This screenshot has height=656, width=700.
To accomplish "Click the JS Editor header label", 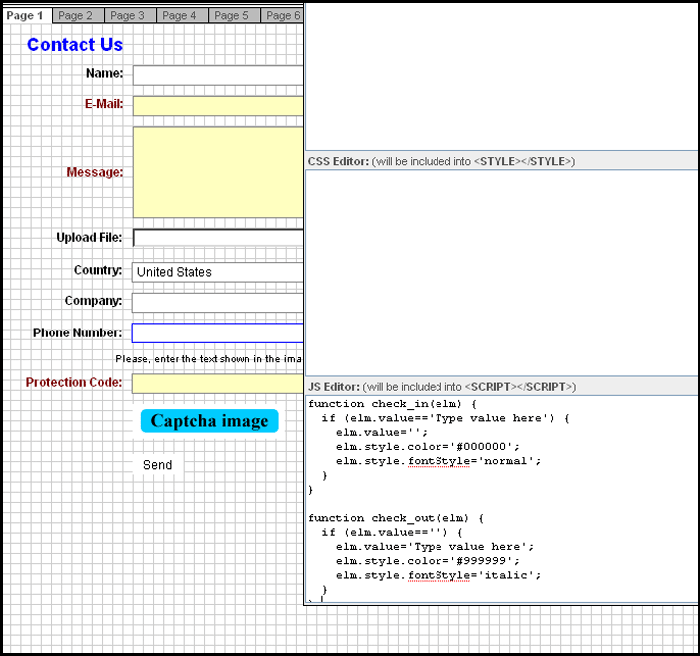I will [x=442, y=387].
